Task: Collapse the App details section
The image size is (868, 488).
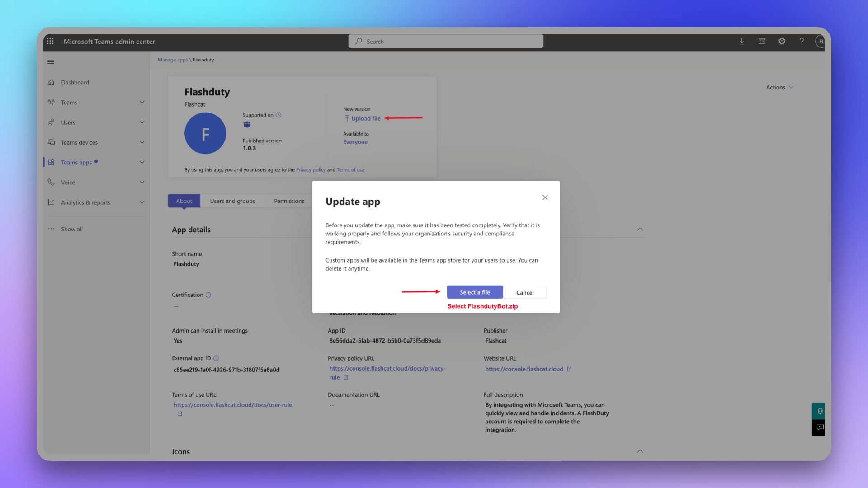Action: pos(640,230)
